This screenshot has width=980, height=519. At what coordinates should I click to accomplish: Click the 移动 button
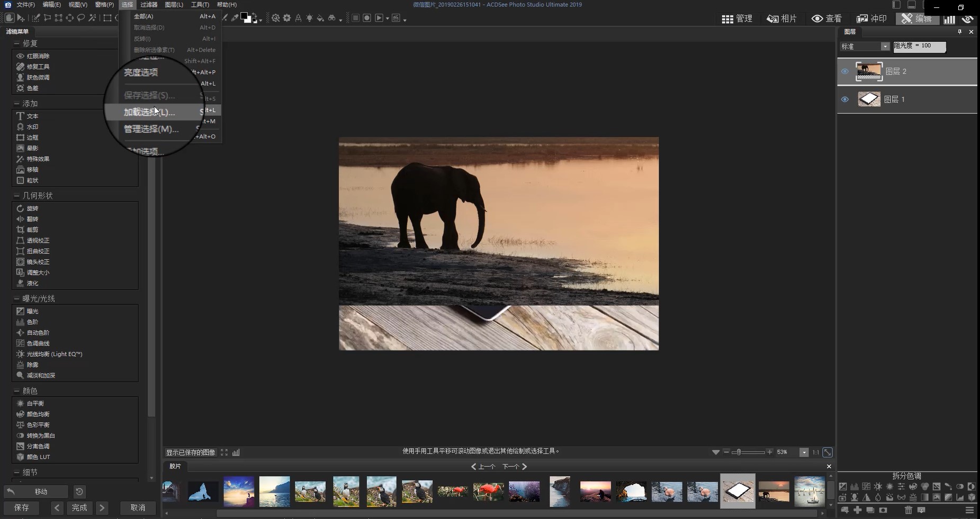click(x=36, y=491)
